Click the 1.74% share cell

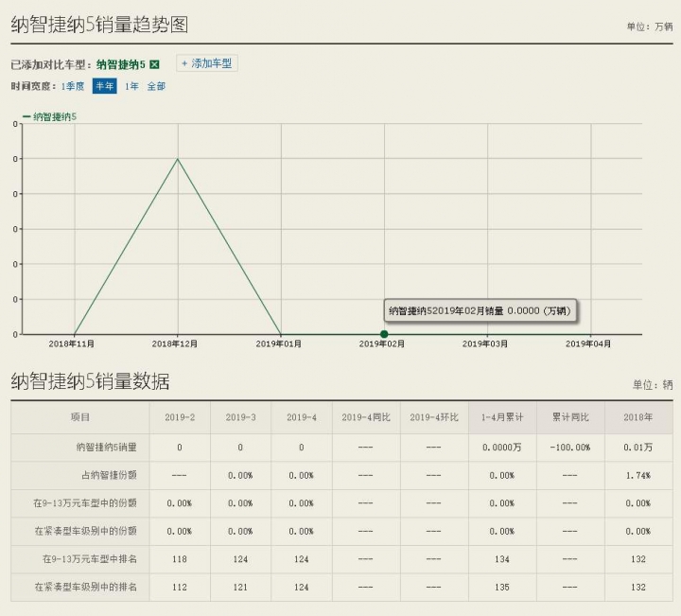click(638, 475)
